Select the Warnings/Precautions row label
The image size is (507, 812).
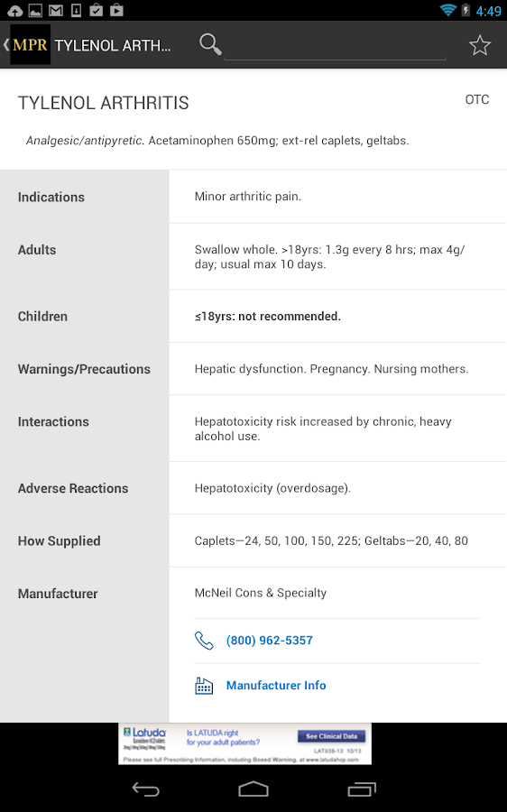pyautogui.click(x=84, y=369)
